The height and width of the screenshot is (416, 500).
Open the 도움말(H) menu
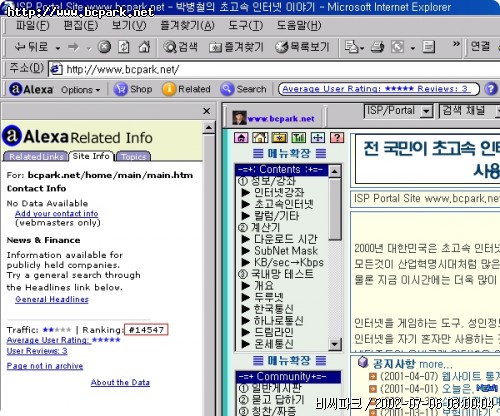(x=299, y=25)
